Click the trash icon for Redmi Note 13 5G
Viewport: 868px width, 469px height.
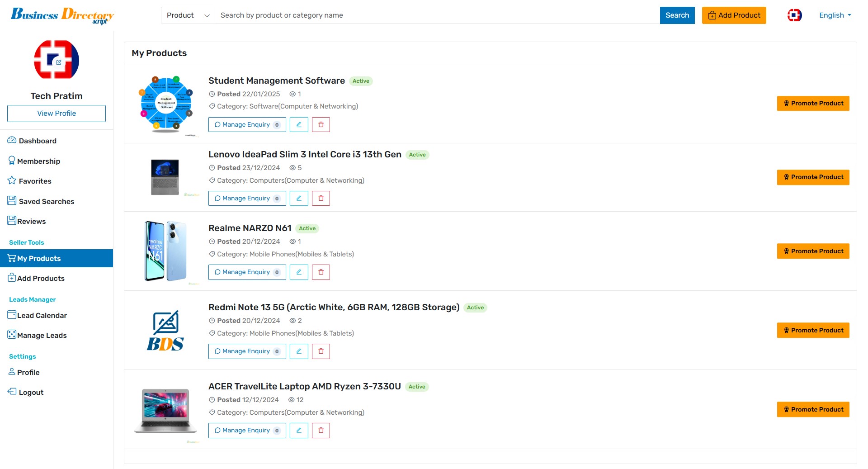tap(321, 351)
